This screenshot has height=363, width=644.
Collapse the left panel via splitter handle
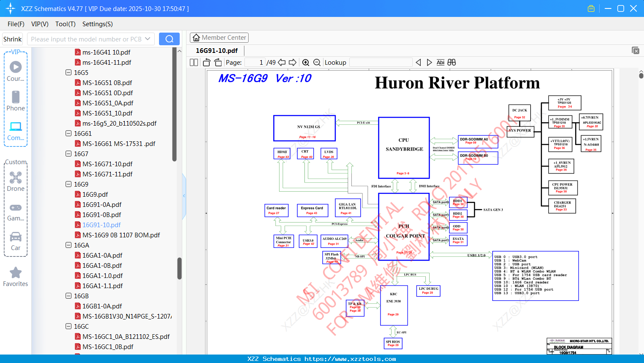click(184, 195)
